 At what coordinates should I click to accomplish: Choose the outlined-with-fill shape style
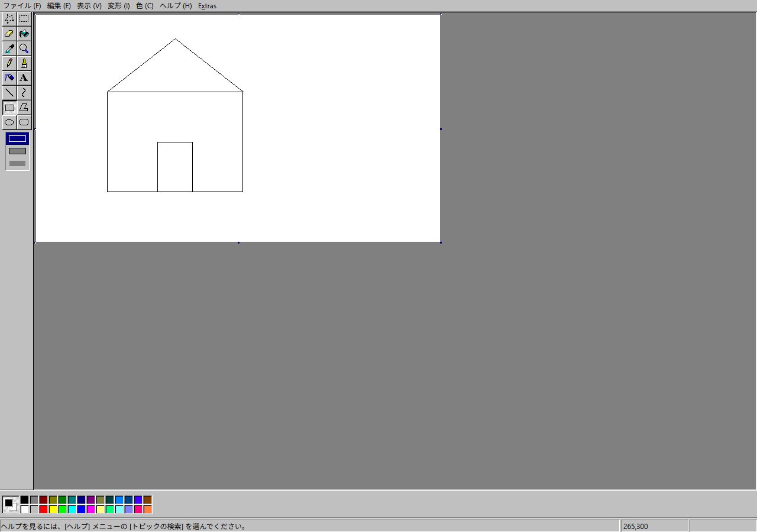pyautogui.click(x=17, y=151)
